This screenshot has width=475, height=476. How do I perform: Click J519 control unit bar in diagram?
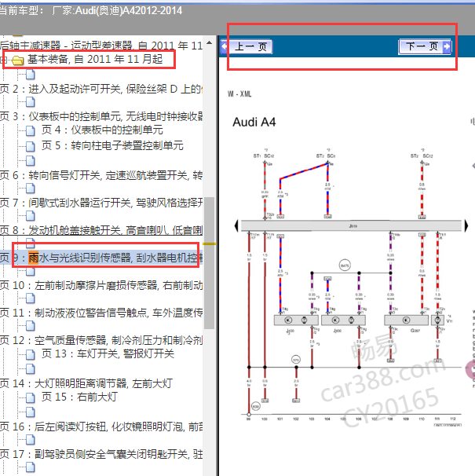(351, 226)
